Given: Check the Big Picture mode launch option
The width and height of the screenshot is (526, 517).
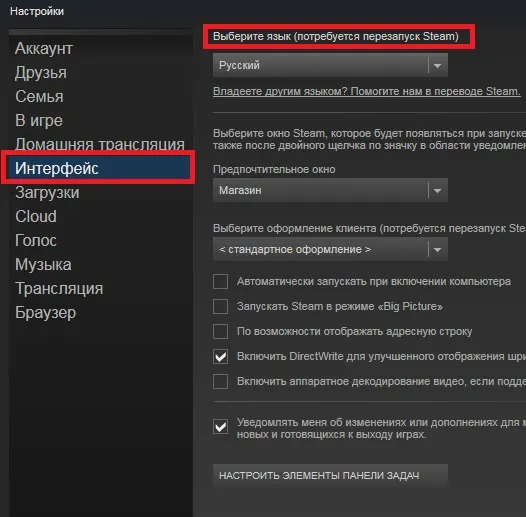Looking at the screenshot, I should 220,306.
